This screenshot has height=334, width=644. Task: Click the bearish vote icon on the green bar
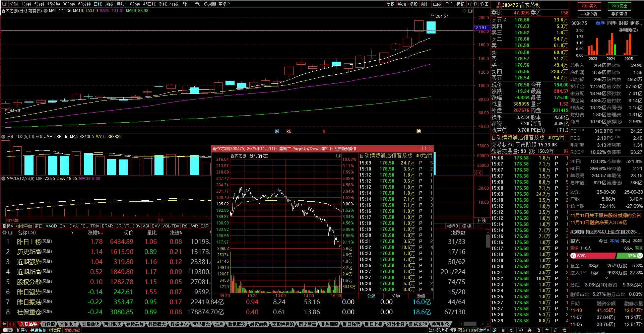point(640,256)
